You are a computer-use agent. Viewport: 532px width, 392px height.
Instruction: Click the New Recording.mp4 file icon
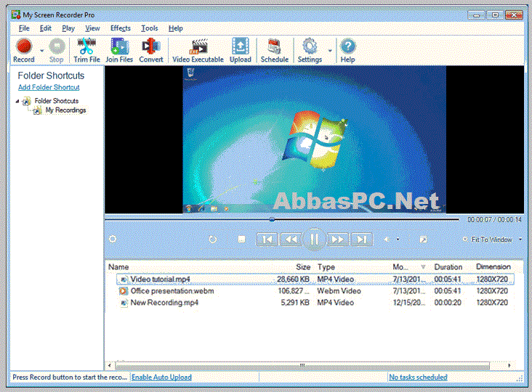click(x=124, y=303)
